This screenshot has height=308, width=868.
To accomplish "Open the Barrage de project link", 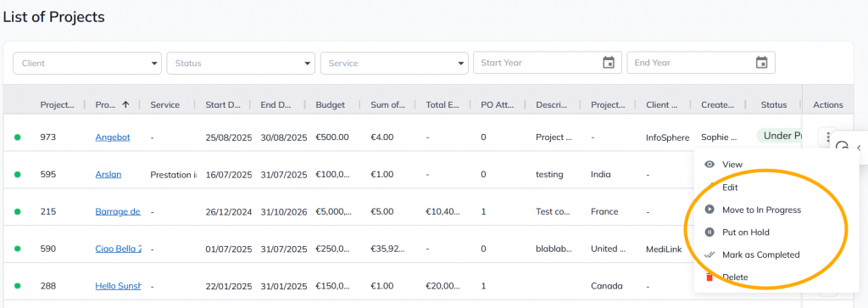I will coord(117,211).
